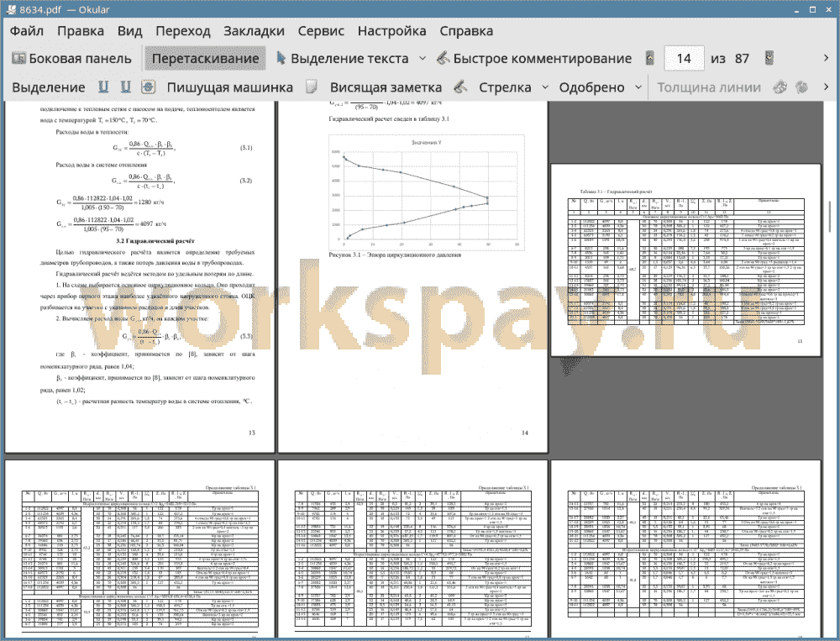Open Быстрое комментирование quick annotations
Viewport: 840px width, 641px height.
[x=534, y=59]
